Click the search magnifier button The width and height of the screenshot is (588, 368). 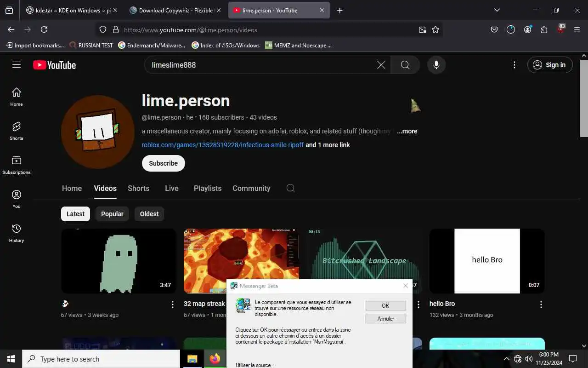[405, 65]
